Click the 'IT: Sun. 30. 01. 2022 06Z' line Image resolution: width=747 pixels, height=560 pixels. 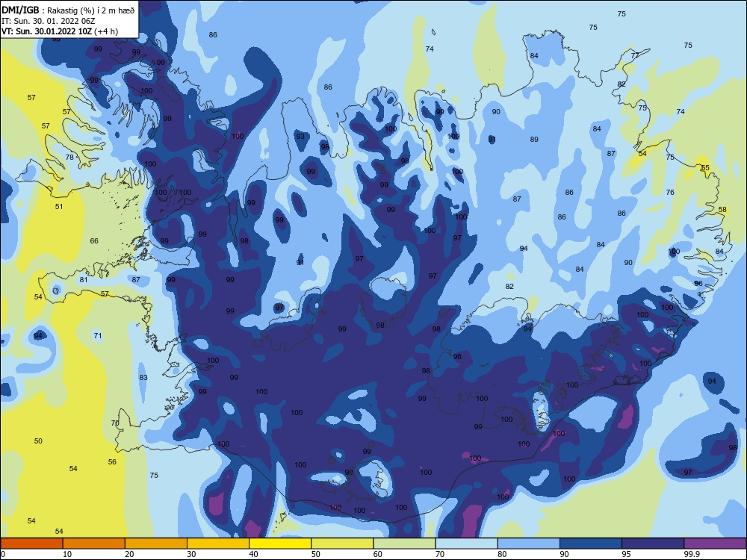48,21
